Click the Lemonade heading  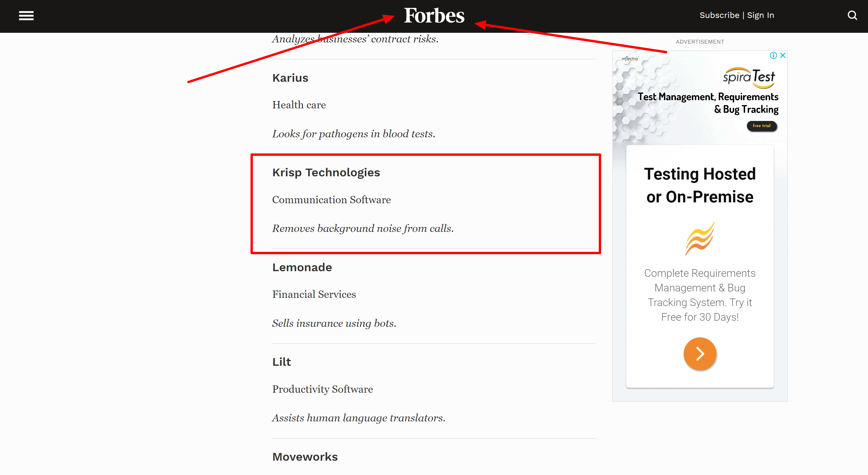pyautogui.click(x=302, y=267)
